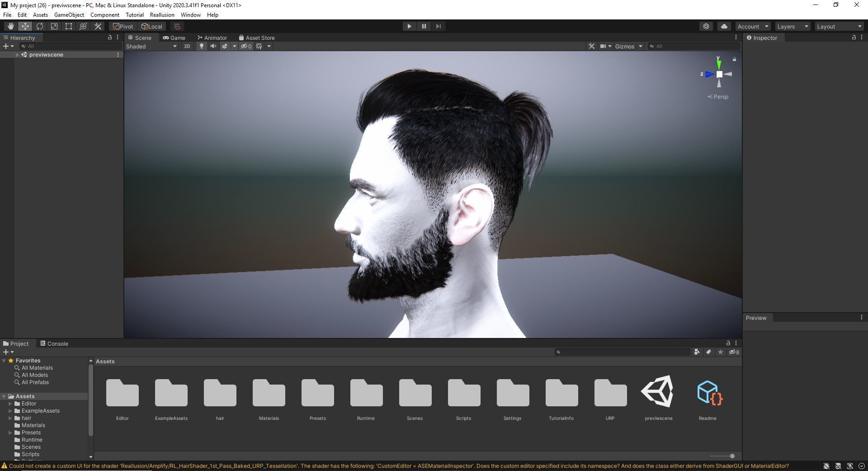Image resolution: width=868 pixels, height=471 pixels.
Task: Select the Transform tool
Action: pos(83,26)
